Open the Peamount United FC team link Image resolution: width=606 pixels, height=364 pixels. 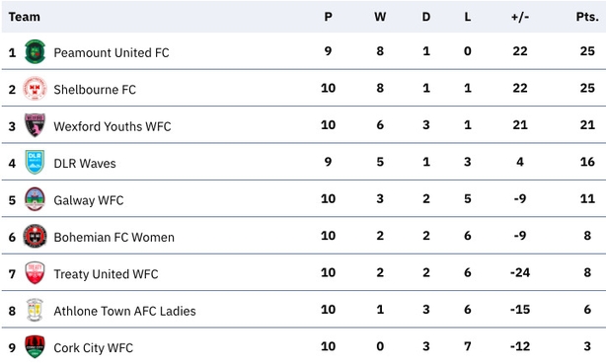(112, 52)
